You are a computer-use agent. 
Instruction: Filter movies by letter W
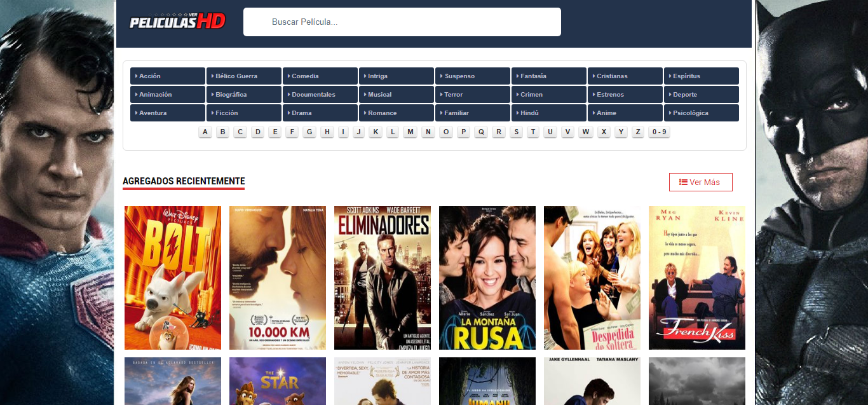pos(586,132)
